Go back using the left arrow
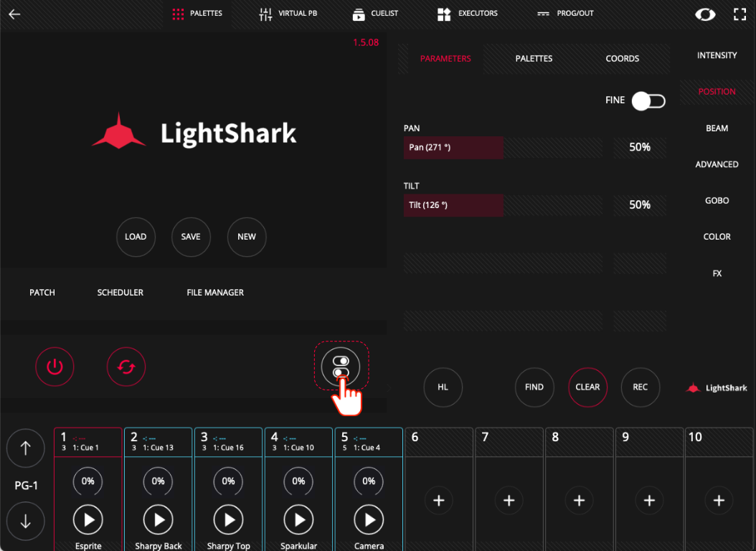 (x=14, y=14)
